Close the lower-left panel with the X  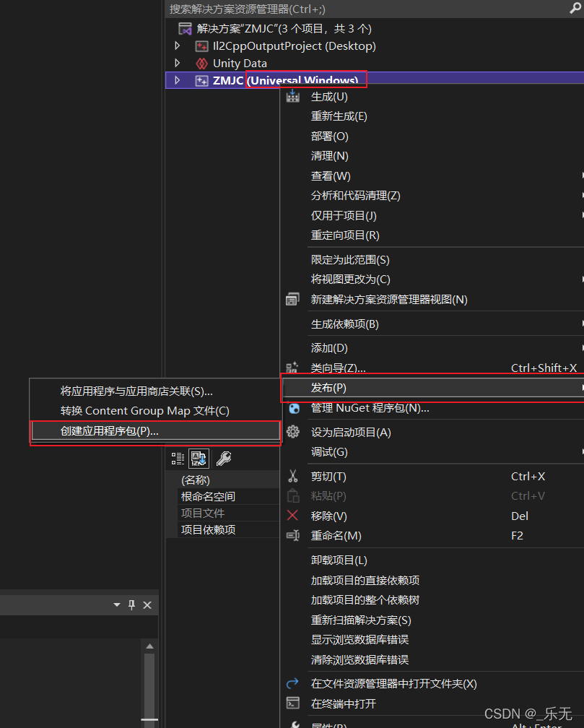pos(147,605)
